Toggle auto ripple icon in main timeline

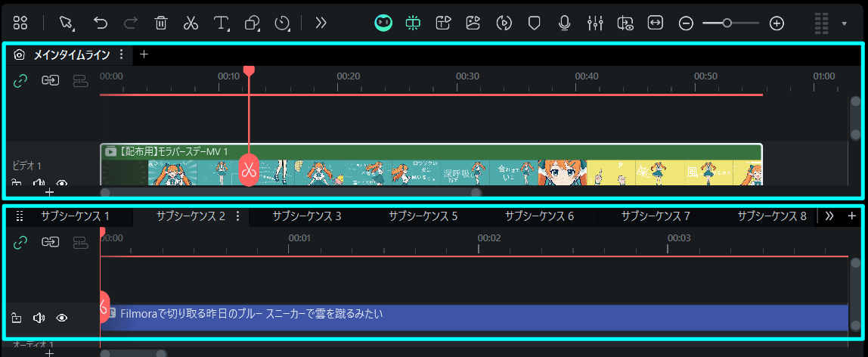(x=51, y=81)
